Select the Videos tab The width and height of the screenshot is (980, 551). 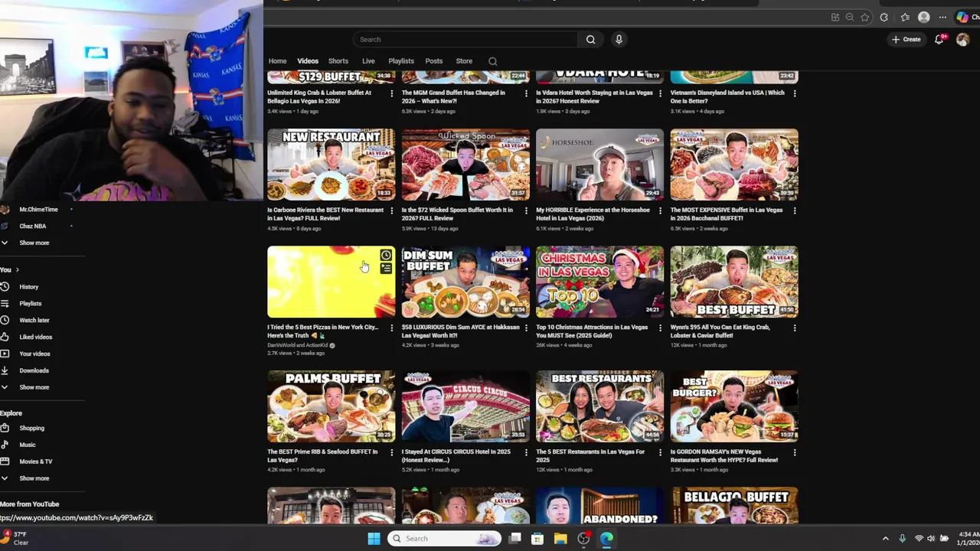pyautogui.click(x=308, y=61)
